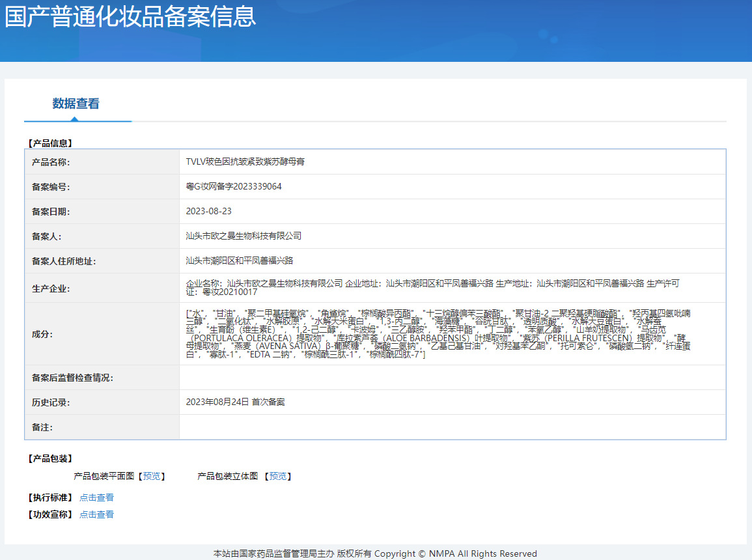
Task: Open 点击查看 link beside 功效宣称
Action: [96, 514]
